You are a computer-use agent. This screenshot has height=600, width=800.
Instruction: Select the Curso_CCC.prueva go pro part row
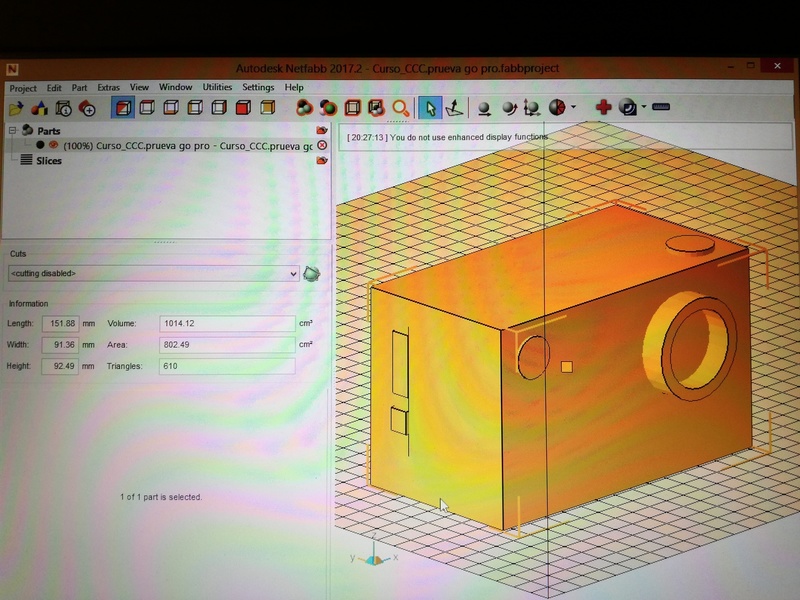[188, 146]
